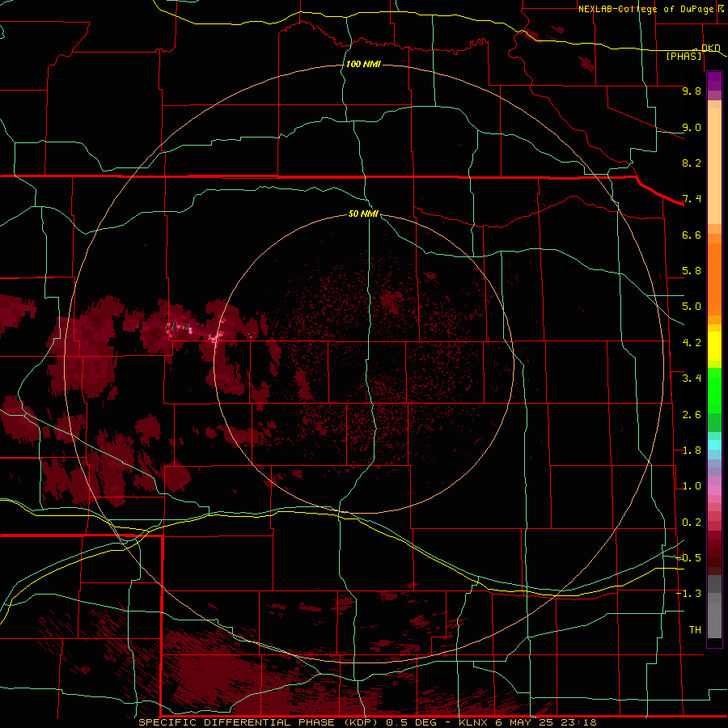Click the 50 NMI range ring label
Screen dimensions: 728x728
click(x=363, y=214)
